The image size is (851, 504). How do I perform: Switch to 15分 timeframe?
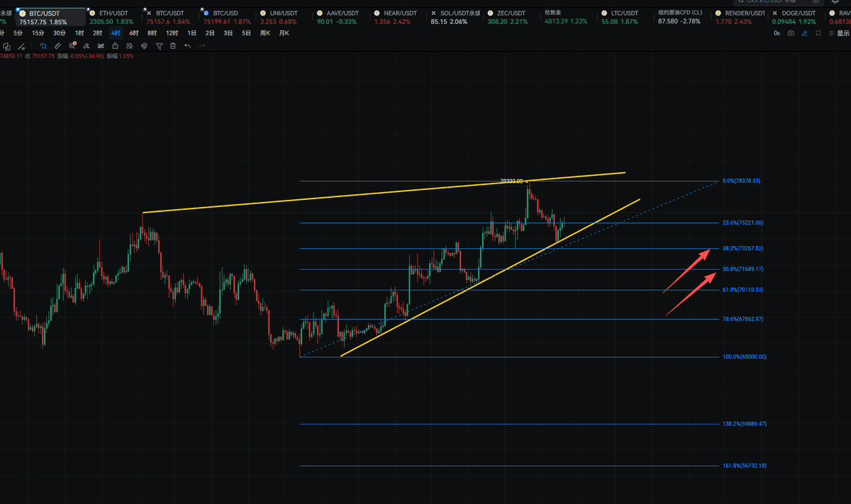click(38, 33)
